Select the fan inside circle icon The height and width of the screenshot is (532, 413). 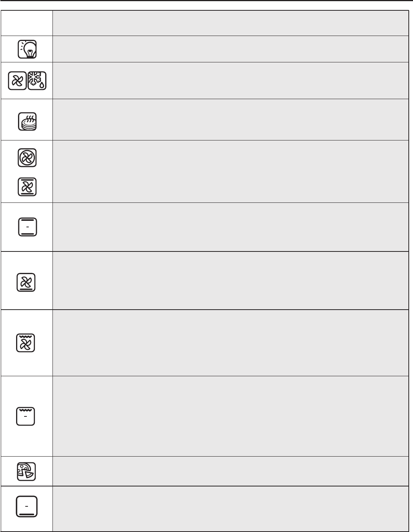pyautogui.click(x=27, y=158)
